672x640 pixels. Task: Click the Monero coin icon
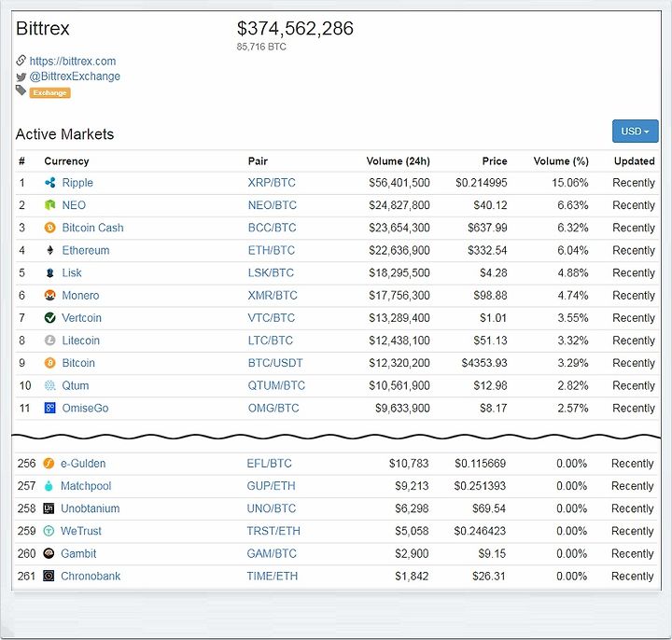[49, 296]
